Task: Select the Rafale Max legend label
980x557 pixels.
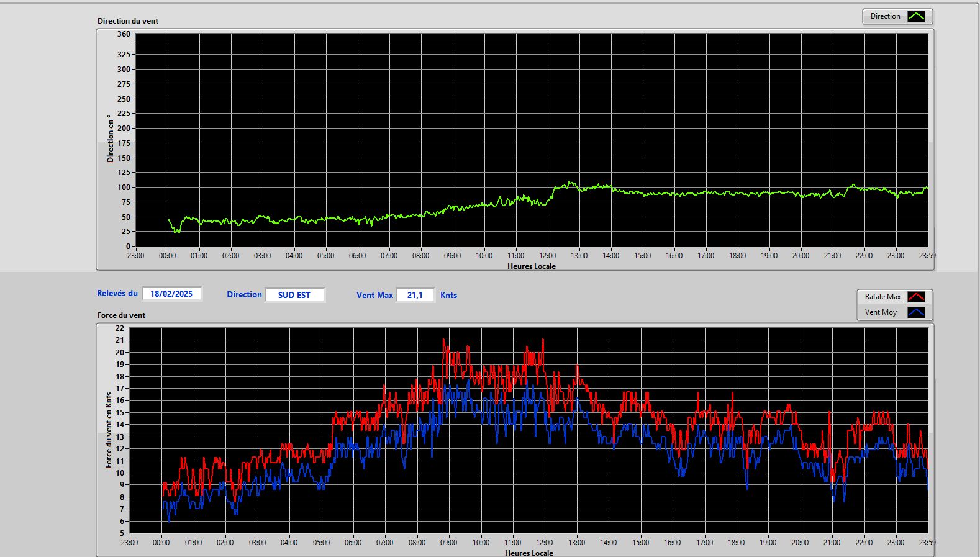Action: 882,297
